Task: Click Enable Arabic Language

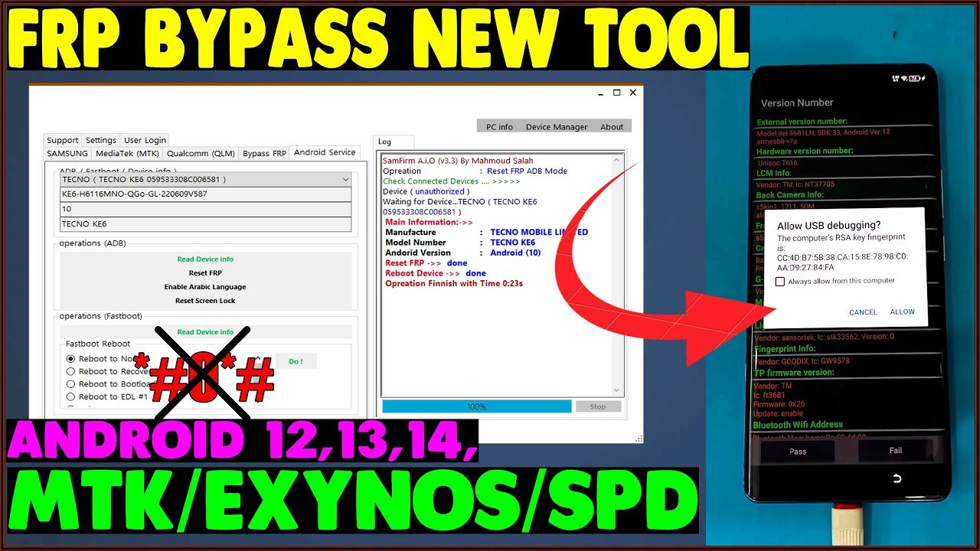Action: point(205,287)
